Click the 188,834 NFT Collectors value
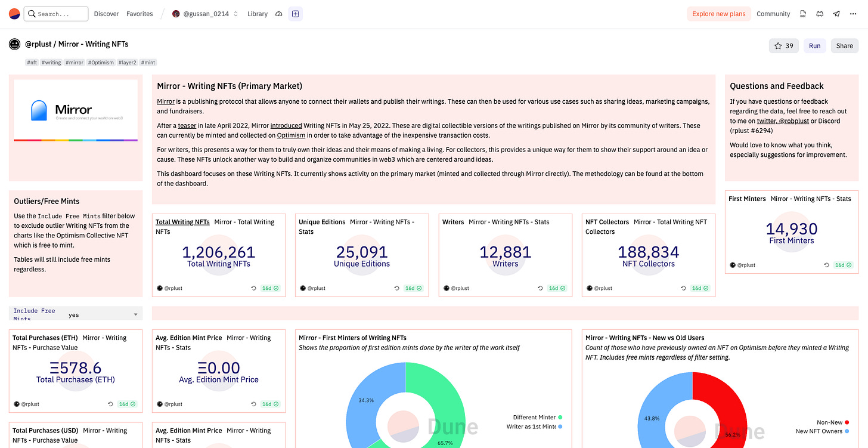This screenshot has height=448, width=868. coord(649,252)
